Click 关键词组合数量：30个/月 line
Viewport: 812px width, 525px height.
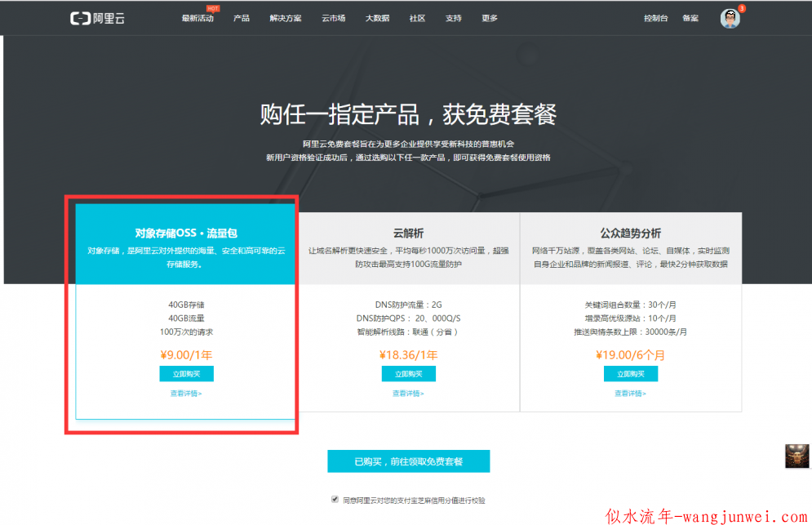(x=630, y=305)
